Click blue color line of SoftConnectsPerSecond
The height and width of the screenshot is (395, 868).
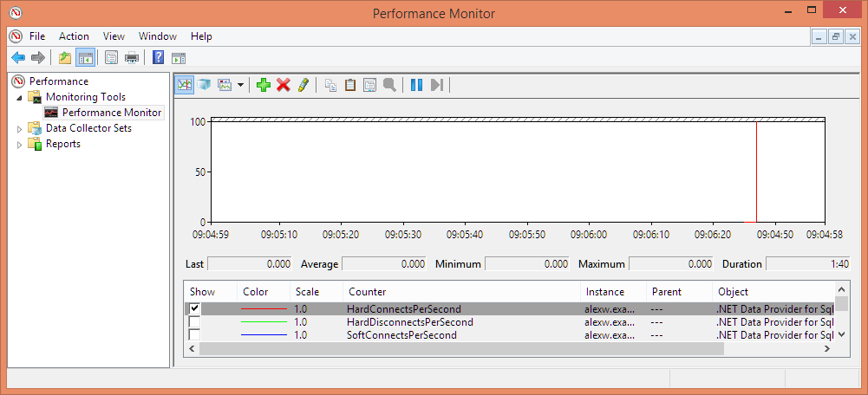(264, 335)
